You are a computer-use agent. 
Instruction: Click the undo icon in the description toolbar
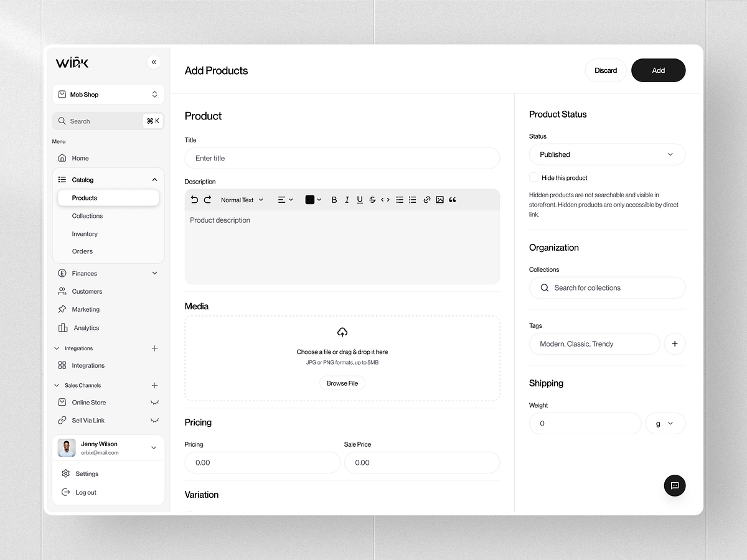tap(194, 199)
